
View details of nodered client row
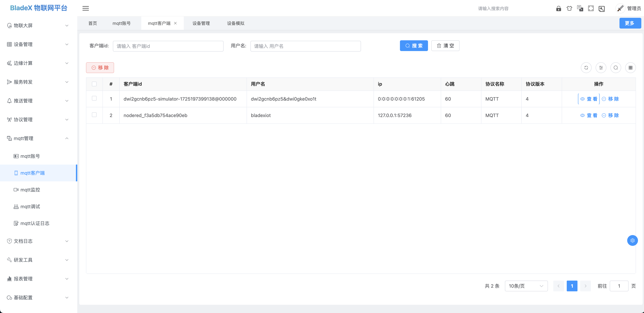coord(589,115)
